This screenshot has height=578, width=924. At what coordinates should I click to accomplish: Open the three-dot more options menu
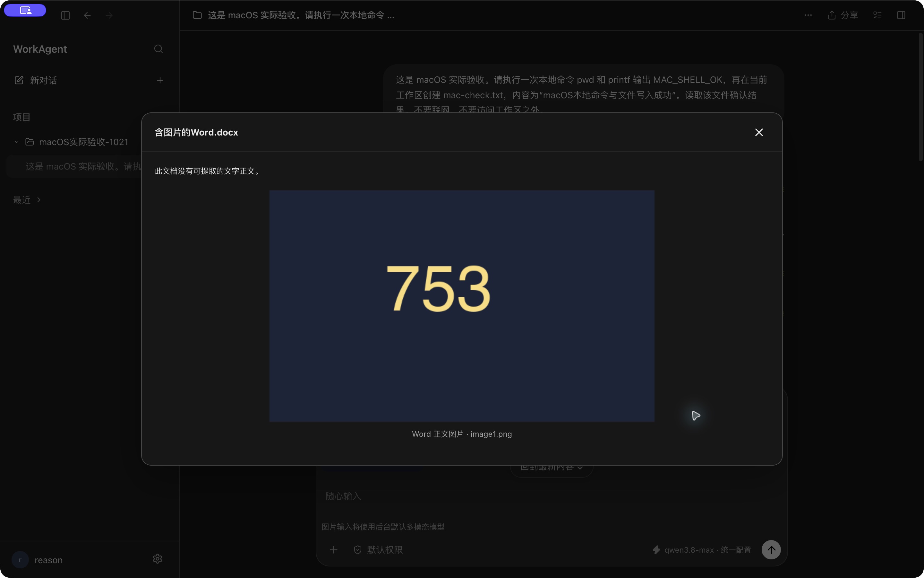point(808,15)
